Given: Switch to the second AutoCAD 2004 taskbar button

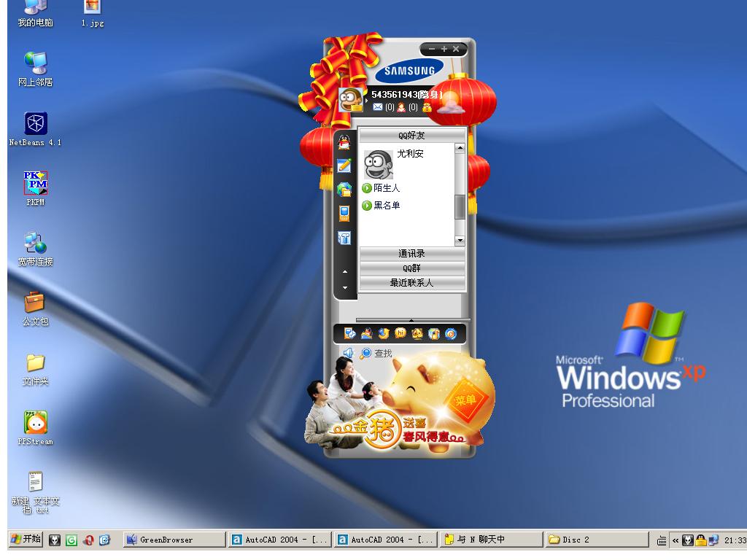Looking at the screenshot, I should (386, 540).
